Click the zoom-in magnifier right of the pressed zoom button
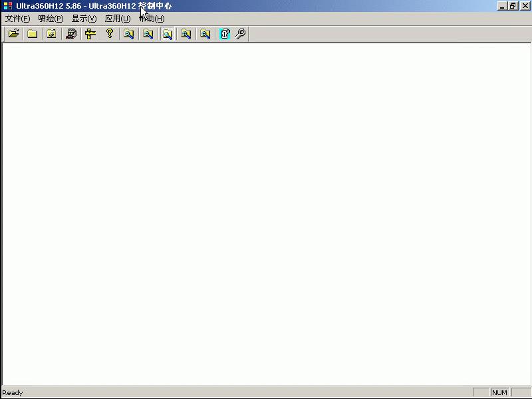This screenshot has width=532, height=399. point(186,34)
